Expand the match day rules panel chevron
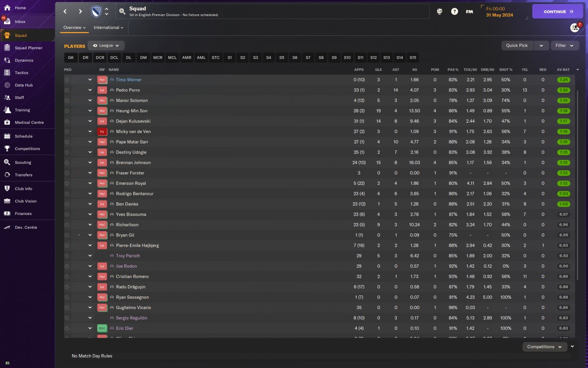Viewport: 588px width, 368px height. (x=572, y=346)
